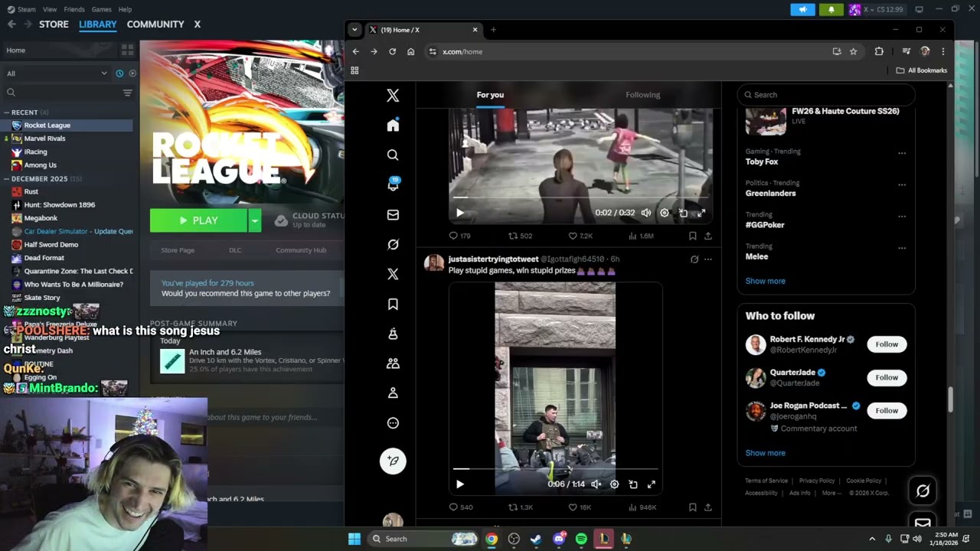Toggle mute on the 0:32 video
980x551 pixels.
pyautogui.click(x=646, y=213)
